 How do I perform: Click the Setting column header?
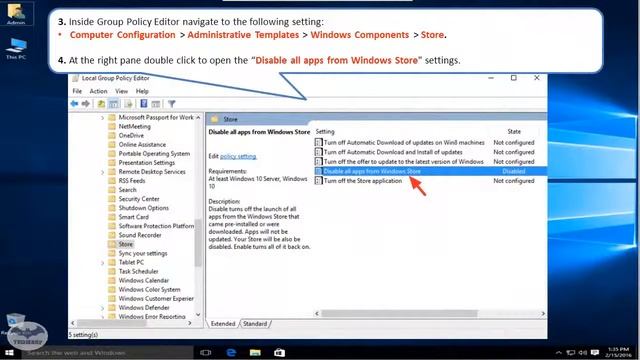[325, 131]
